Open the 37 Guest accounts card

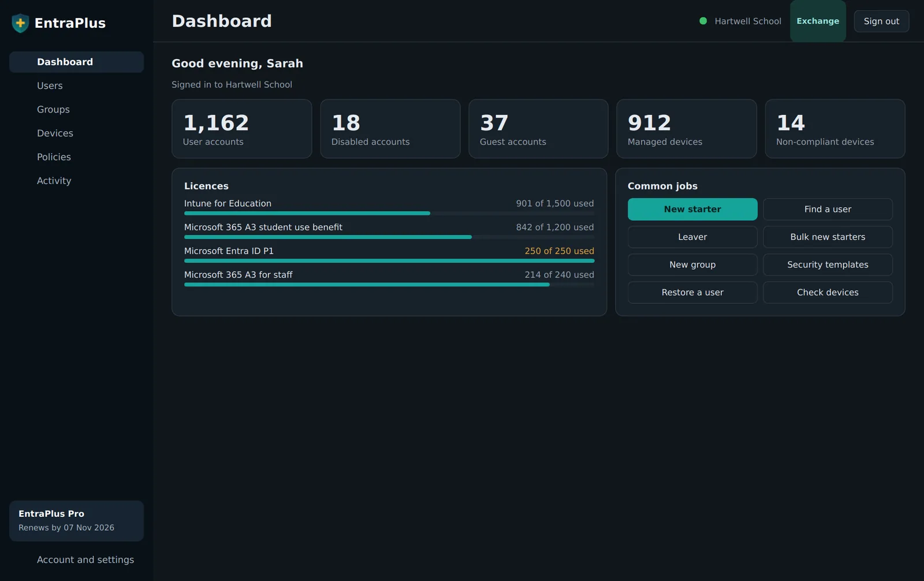coord(538,129)
